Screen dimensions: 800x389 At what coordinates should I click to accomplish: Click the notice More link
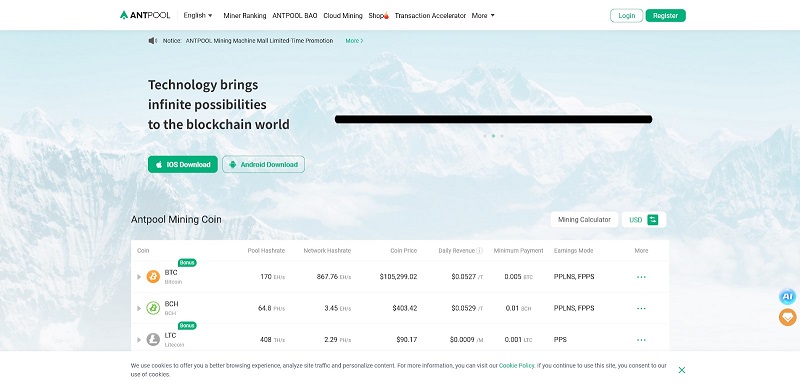click(354, 41)
